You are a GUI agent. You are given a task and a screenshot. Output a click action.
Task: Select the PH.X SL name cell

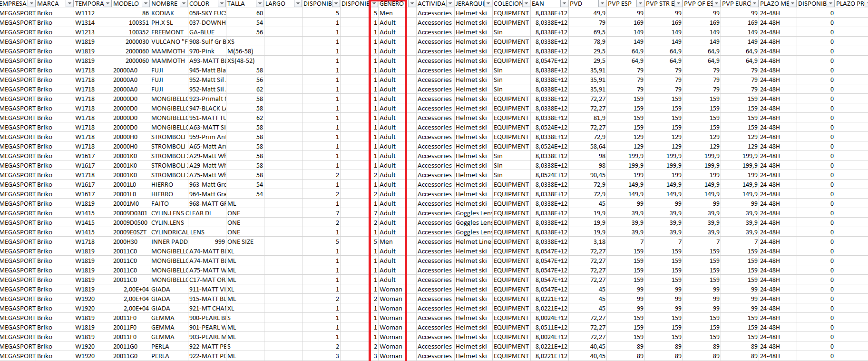click(x=169, y=23)
